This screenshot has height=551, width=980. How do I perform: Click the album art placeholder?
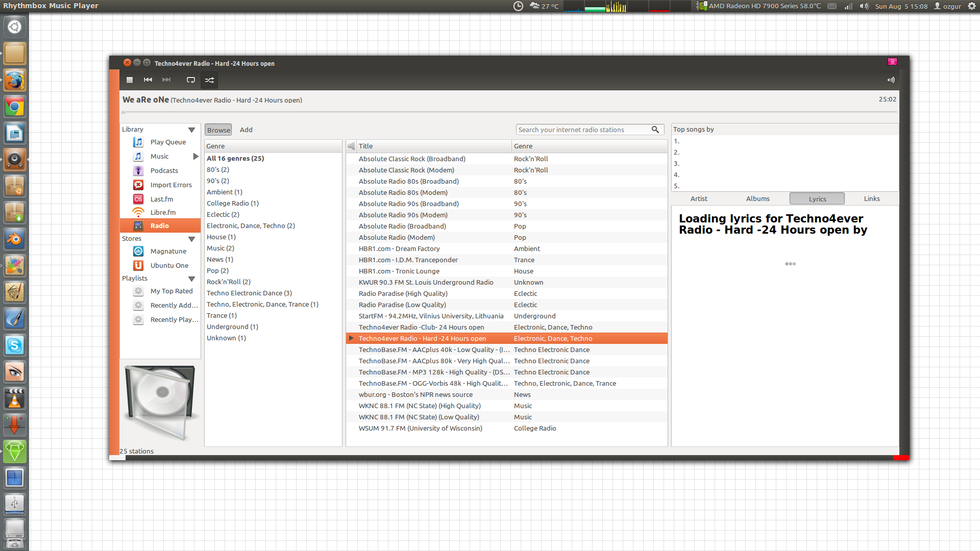coord(160,403)
